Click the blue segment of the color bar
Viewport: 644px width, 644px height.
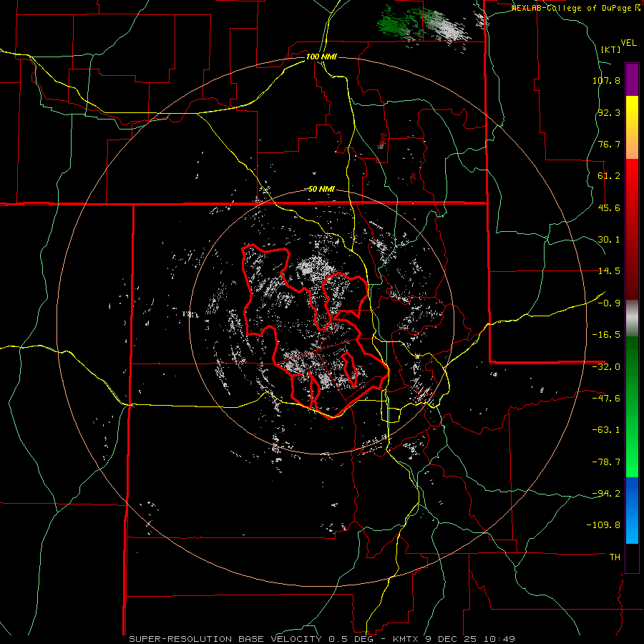(x=632, y=510)
